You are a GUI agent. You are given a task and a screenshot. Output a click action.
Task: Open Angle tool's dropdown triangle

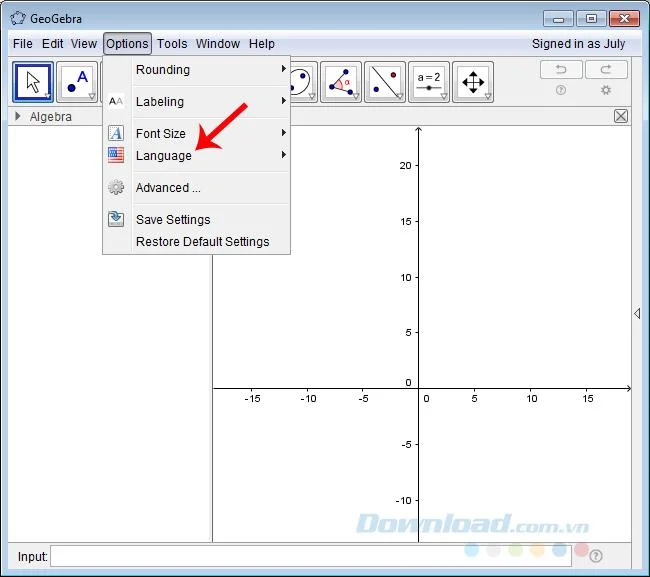pyautogui.click(x=356, y=97)
